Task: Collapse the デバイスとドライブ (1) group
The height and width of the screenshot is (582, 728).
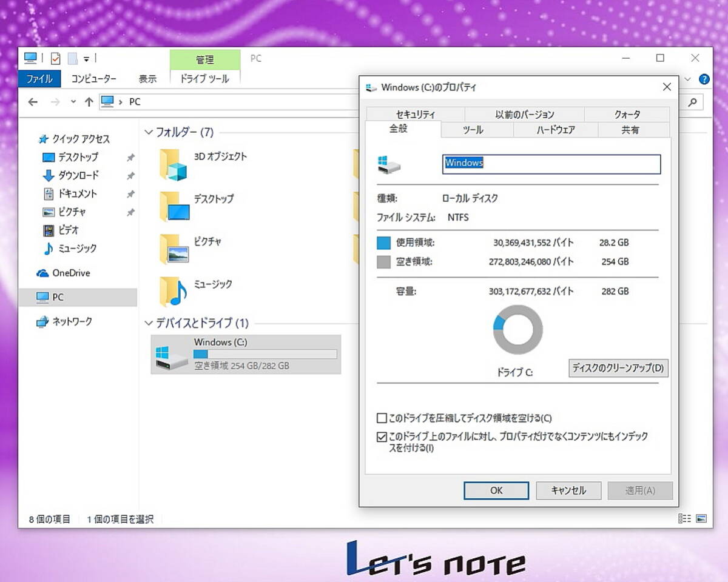Action: point(148,323)
